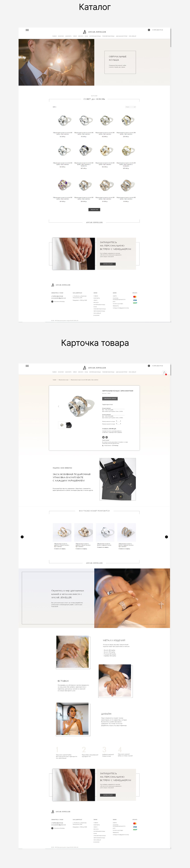This screenshot has width=190, height=868.
Task: Click round WhatsApp icon beside Telegram icon
Action: pyautogui.click(x=106, y=437)
